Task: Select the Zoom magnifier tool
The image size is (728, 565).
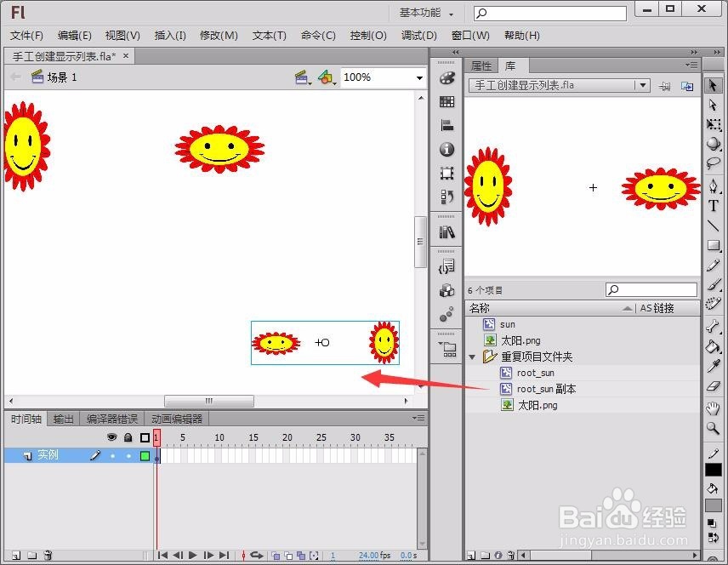Action: pyautogui.click(x=713, y=426)
